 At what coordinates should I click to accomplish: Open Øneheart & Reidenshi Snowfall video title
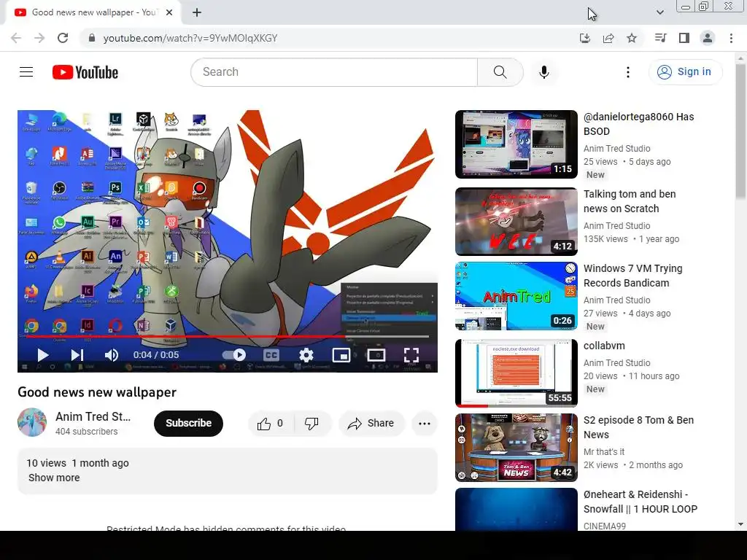coord(640,502)
